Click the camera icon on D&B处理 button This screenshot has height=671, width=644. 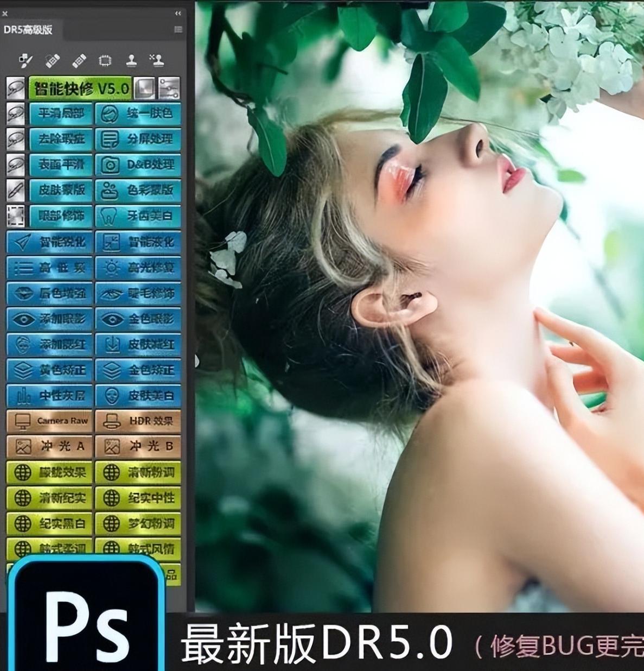coord(110,166)
